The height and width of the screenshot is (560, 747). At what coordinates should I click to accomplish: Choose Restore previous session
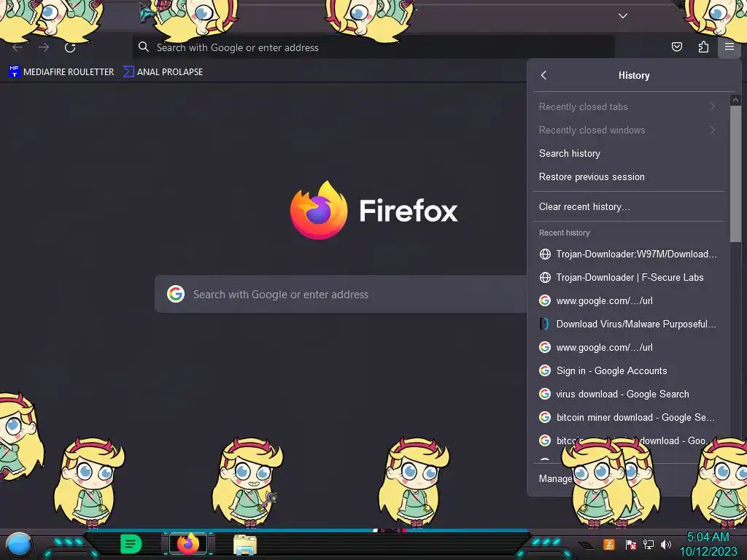click(x=628, y=176)
